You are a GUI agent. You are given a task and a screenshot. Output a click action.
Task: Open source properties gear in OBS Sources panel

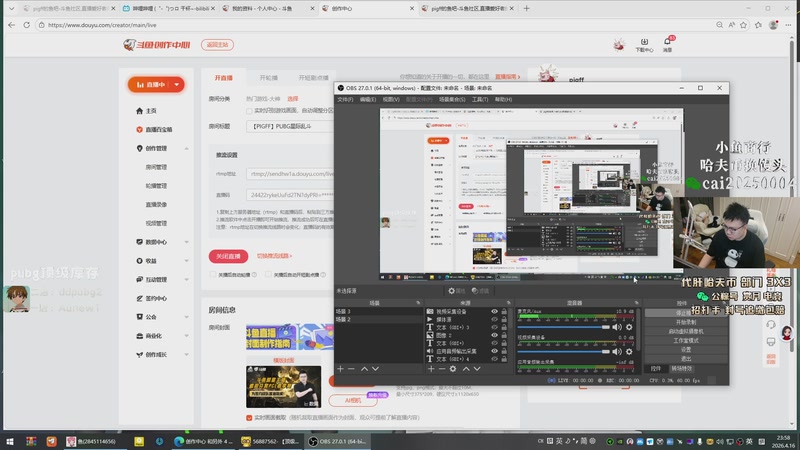[x=453, y=369]
